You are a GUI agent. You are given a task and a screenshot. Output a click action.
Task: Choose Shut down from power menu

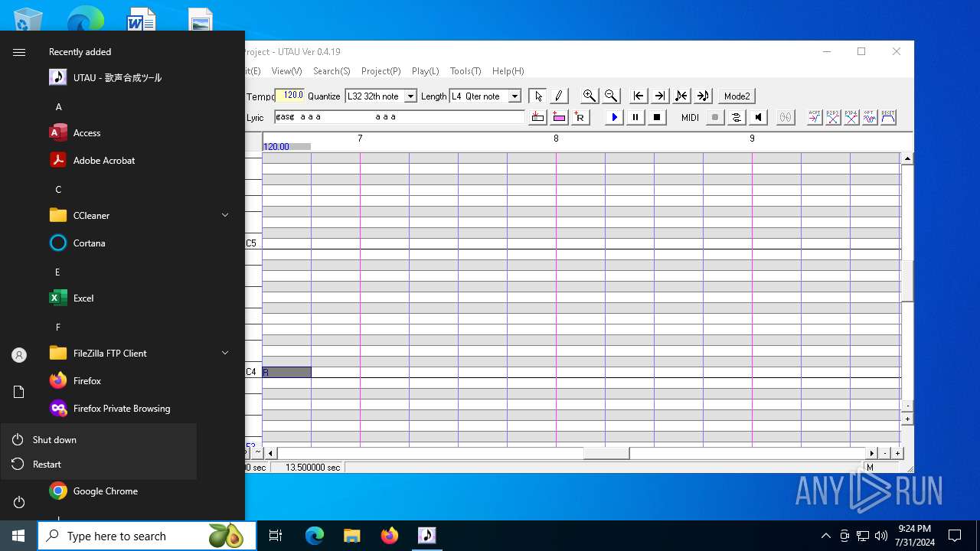click(99, 439)
